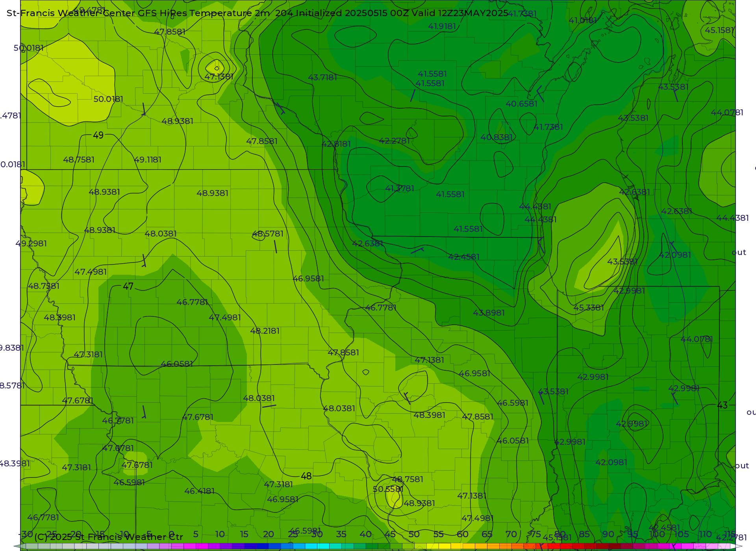Click the temperature value 43.7181
This screenshot has width=756, height=551.
(x=322, y=78)
